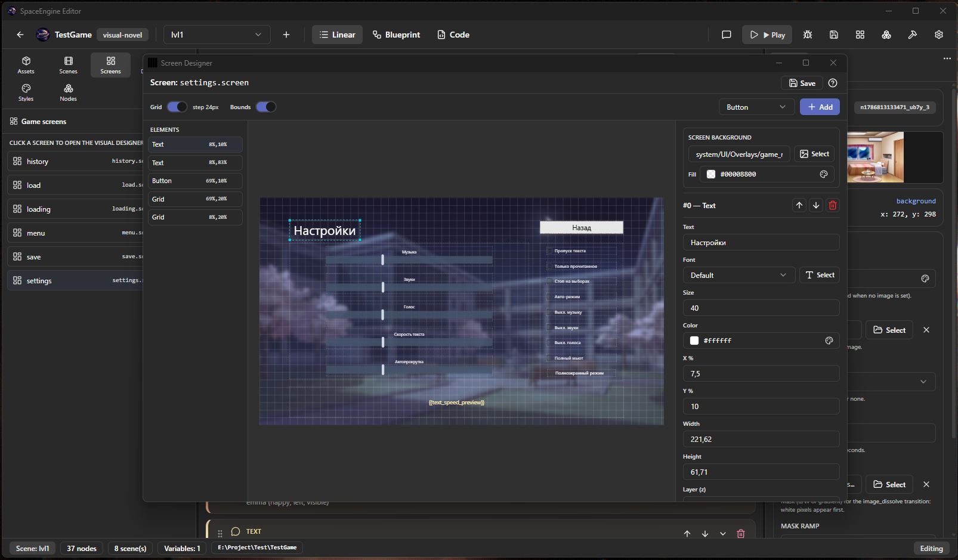Click the Add element button
958x560 pixels.
pos(820,107)
